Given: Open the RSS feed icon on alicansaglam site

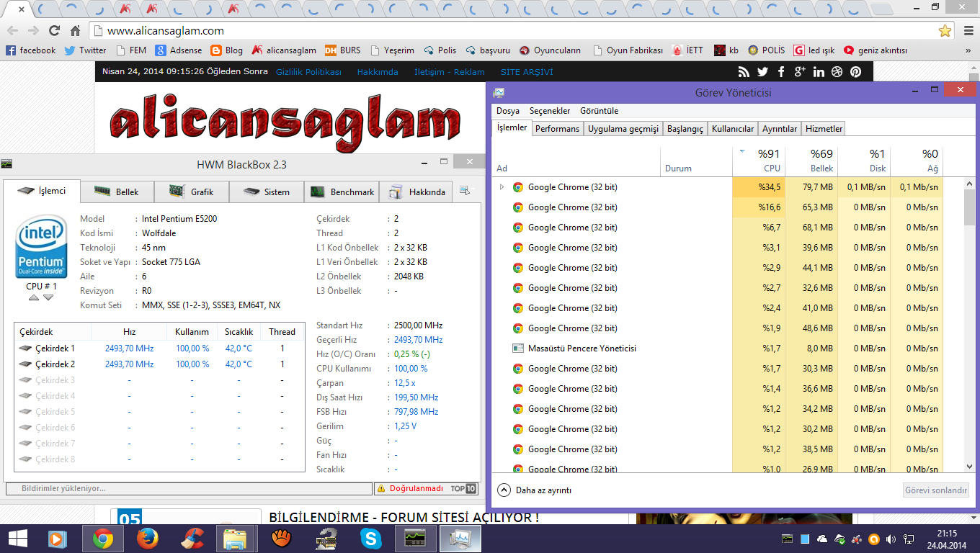Looking at the screenshot, I should pos(744,72).
